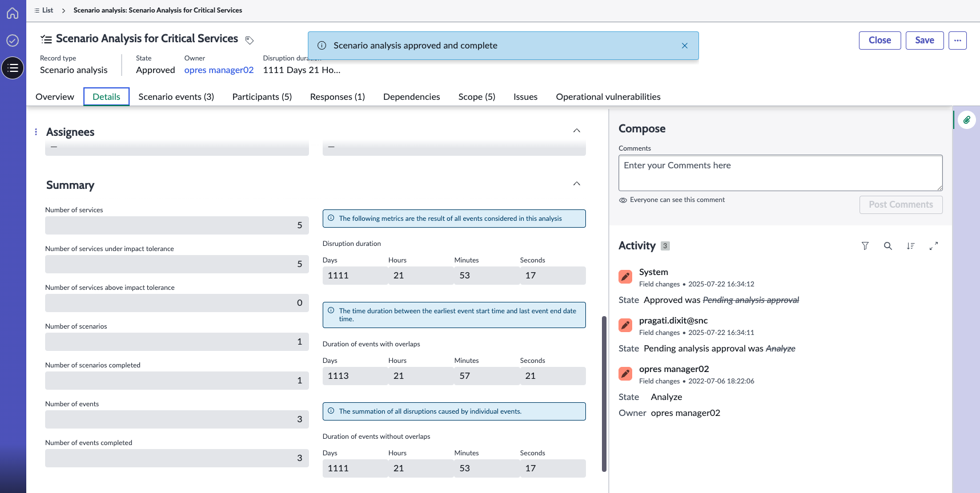Image resolution: width=980 pixels, height=493 pixels.
Task: Collapse the Assignees section
Action: [x=577, y=131]
